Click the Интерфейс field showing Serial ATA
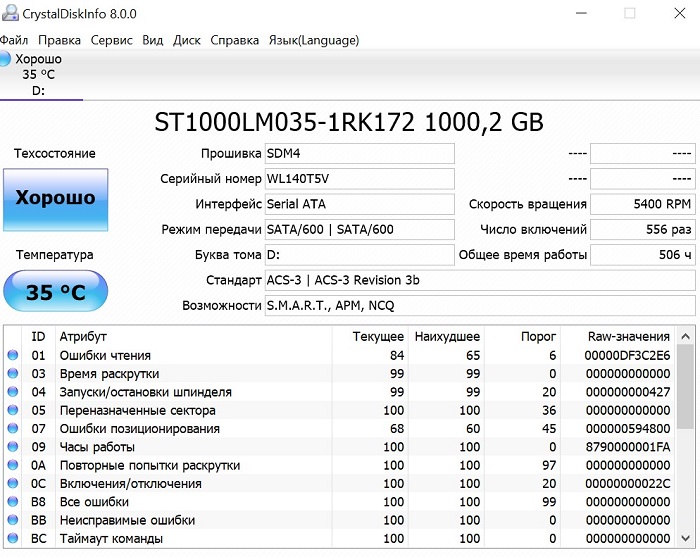The height and width of the screenshot is (557, 700). 360,204
